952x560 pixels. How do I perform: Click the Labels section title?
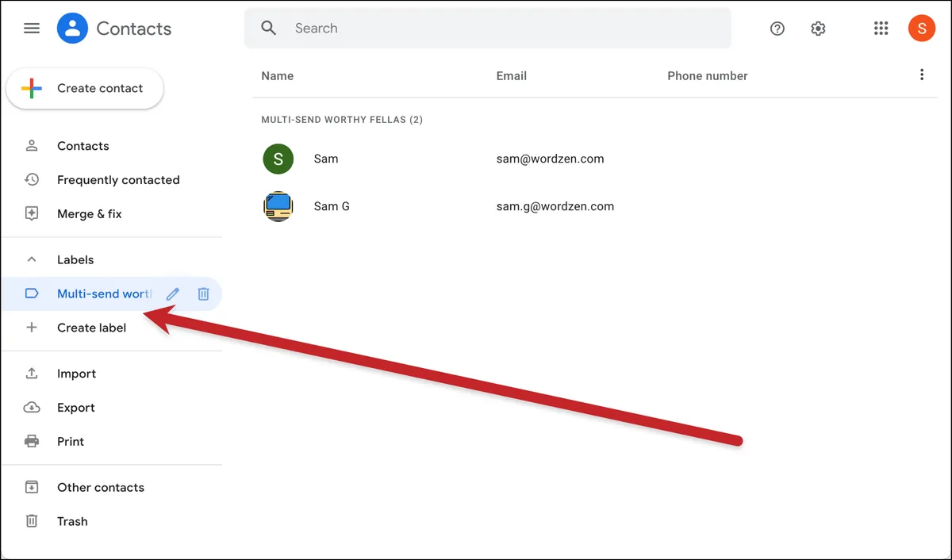75,259
